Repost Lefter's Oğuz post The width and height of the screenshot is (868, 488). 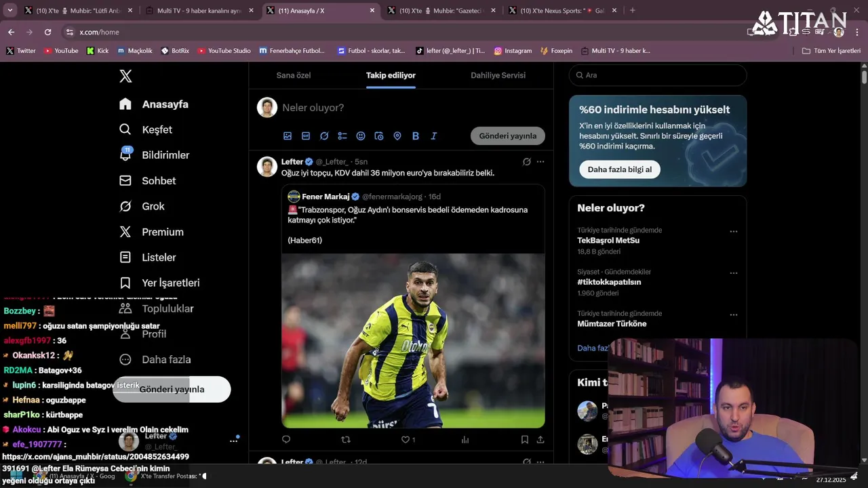(x=346, y=440)
